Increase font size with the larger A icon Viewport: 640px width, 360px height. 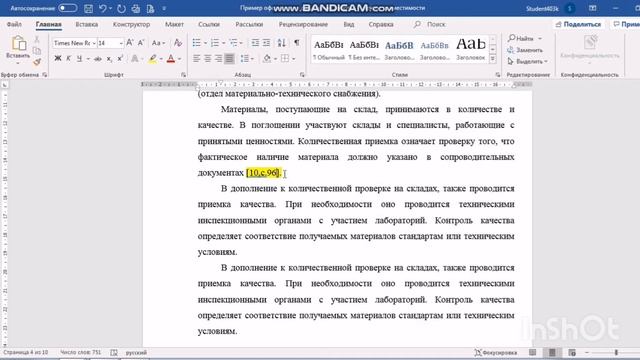[130, 43]
